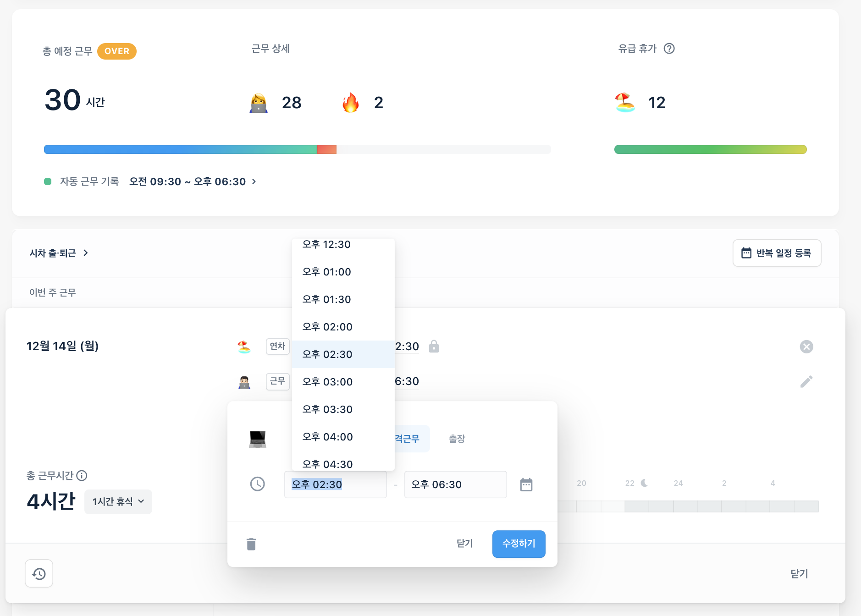Image resolution: width=861 pixels, height=616 pixels.
Task: Choose highlighted 오후 02:30 option
Action: pos(343,354)
